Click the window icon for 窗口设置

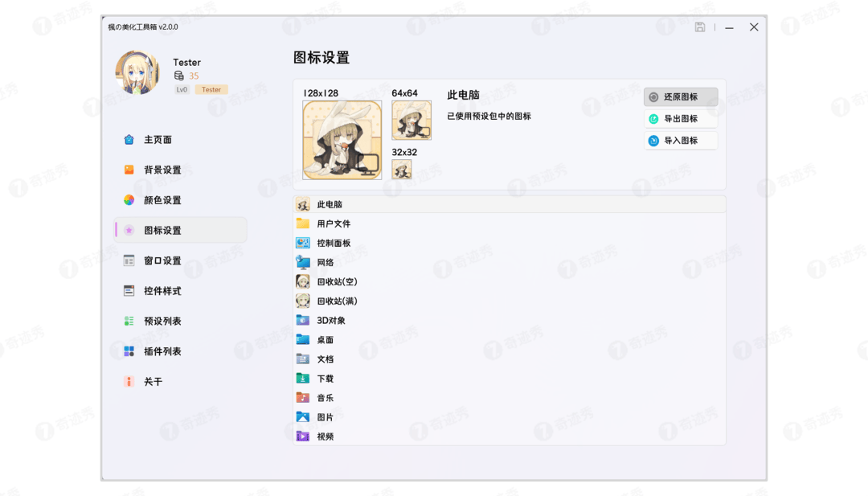(129, 260)
